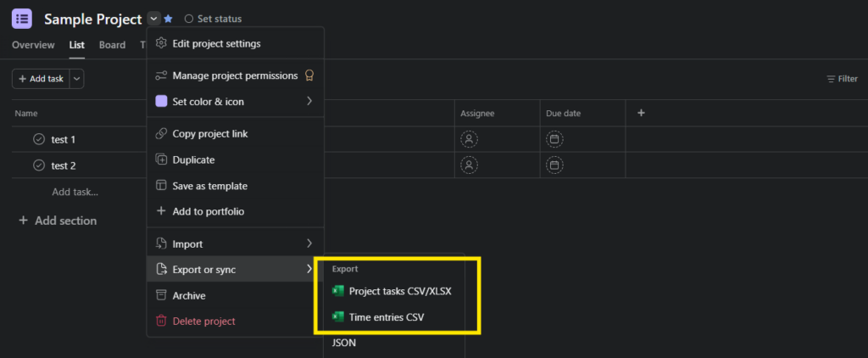868x358 pixels.
Task: Expand the Add task dropdown arrow
Action: [76, 79]
